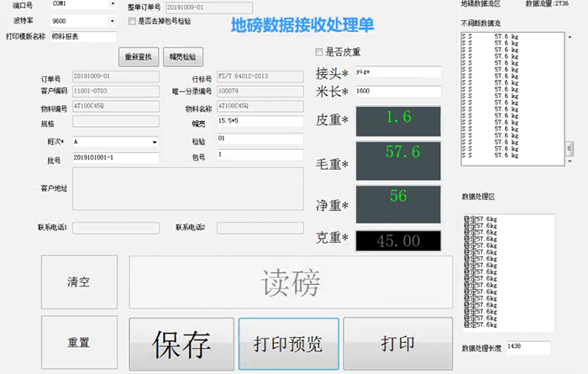
Task: Select the 米长 field showing 1600
Action: 398,90
